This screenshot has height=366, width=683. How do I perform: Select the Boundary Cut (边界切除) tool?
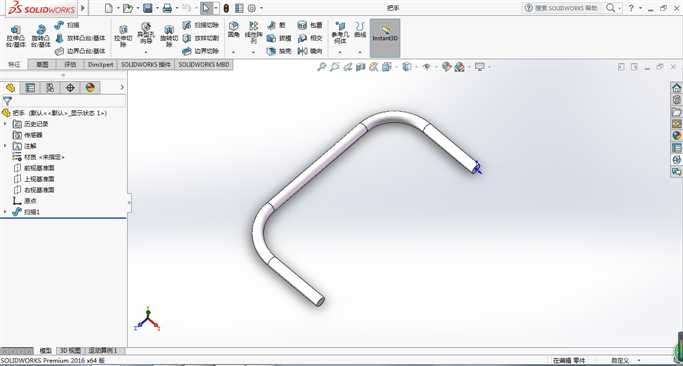(201, 51)
